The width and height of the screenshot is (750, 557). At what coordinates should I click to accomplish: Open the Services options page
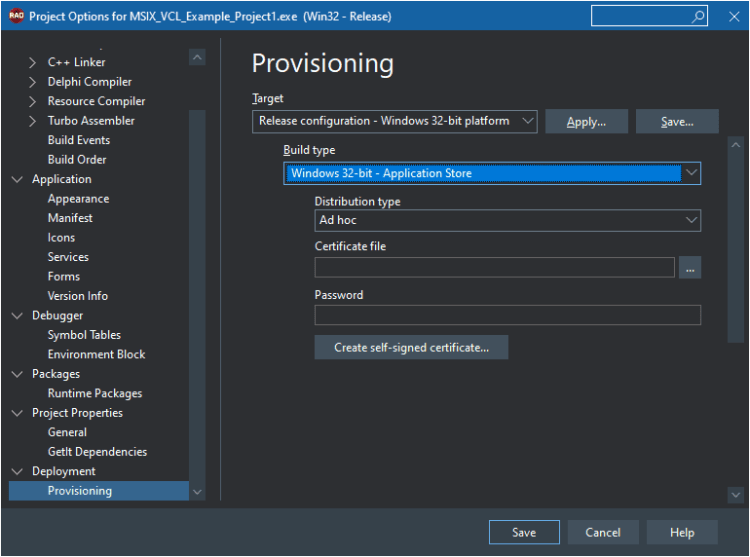pos(68,257)
